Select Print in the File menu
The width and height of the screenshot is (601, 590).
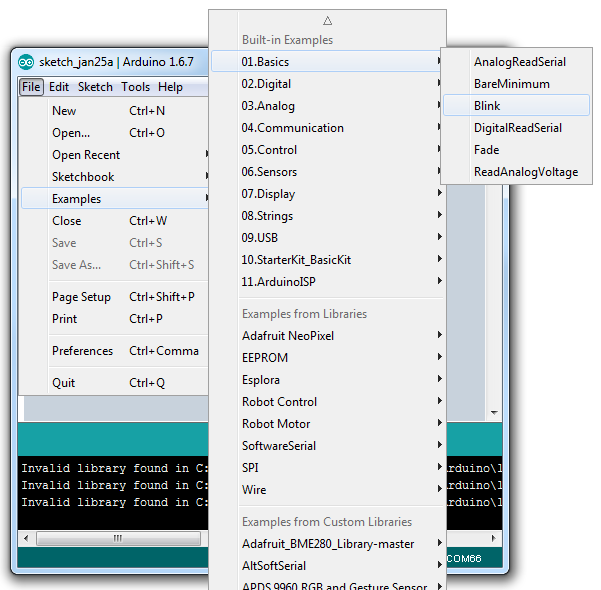[115, 319]
